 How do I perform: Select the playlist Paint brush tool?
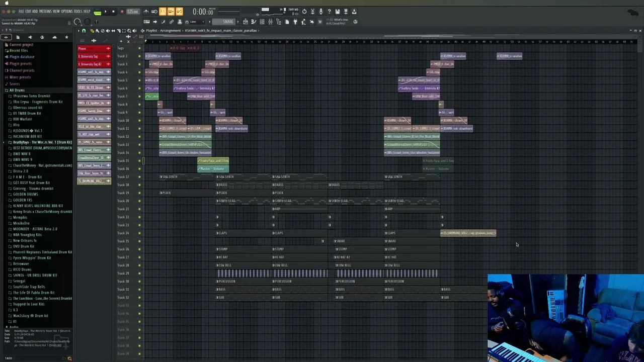click(97, 31)
